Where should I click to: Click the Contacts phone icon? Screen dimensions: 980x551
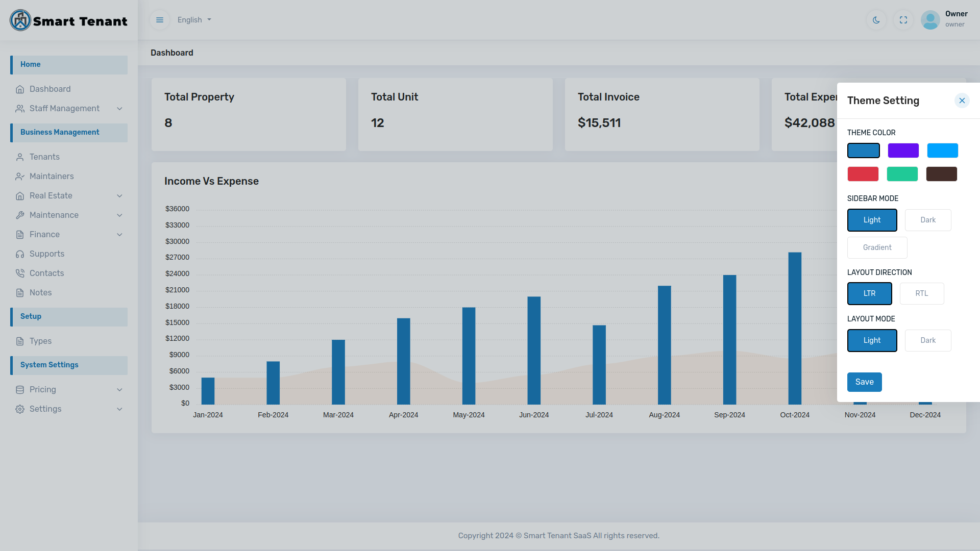coord(20,273)
